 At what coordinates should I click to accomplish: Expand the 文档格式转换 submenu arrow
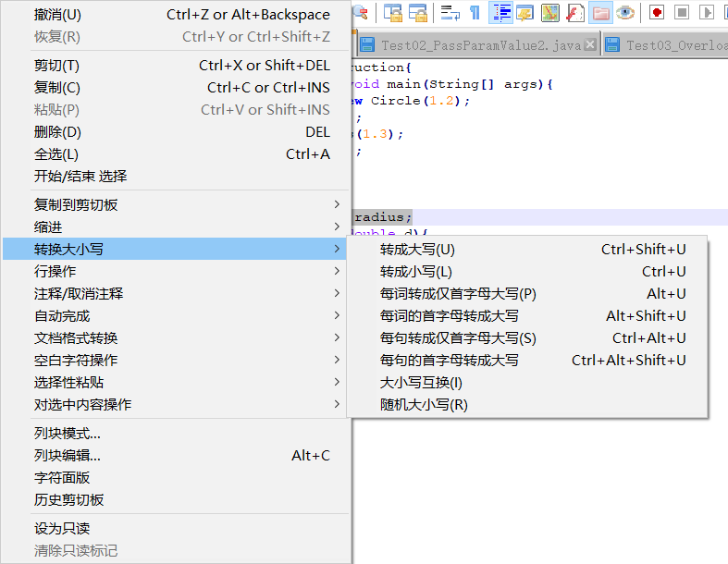pyautogui.click(x=337, y=337)
